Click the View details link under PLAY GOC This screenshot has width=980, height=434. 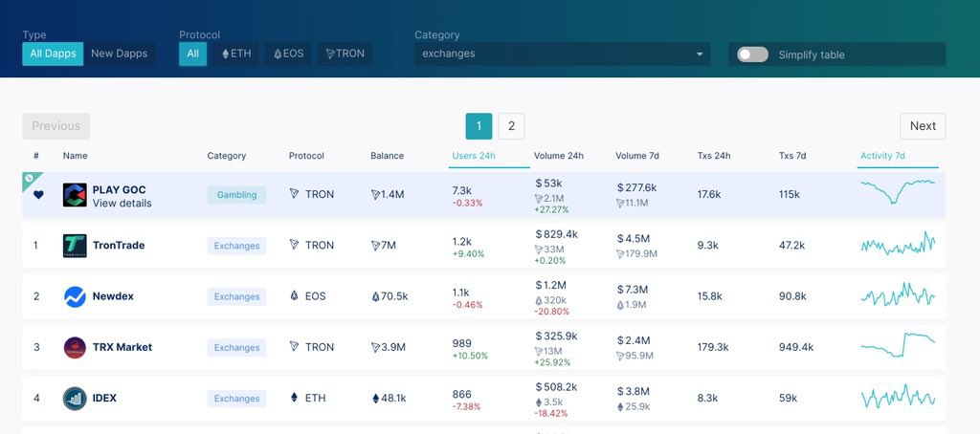(122, 203)
